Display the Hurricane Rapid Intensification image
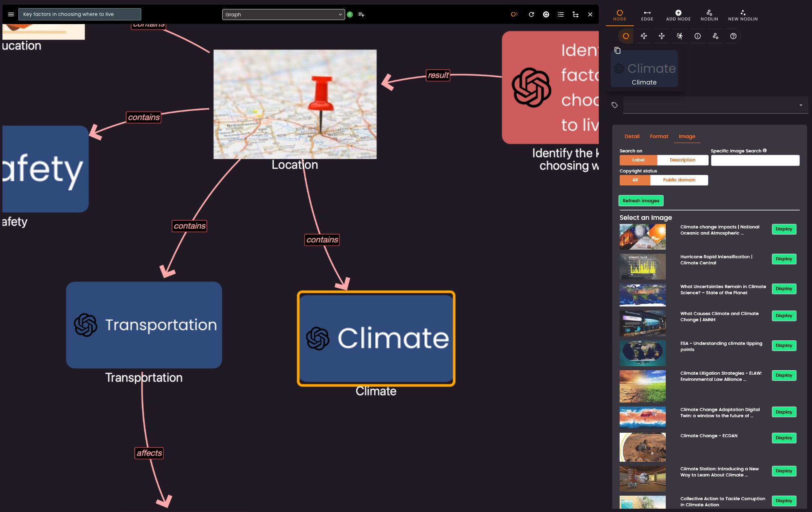 point(783,259)
